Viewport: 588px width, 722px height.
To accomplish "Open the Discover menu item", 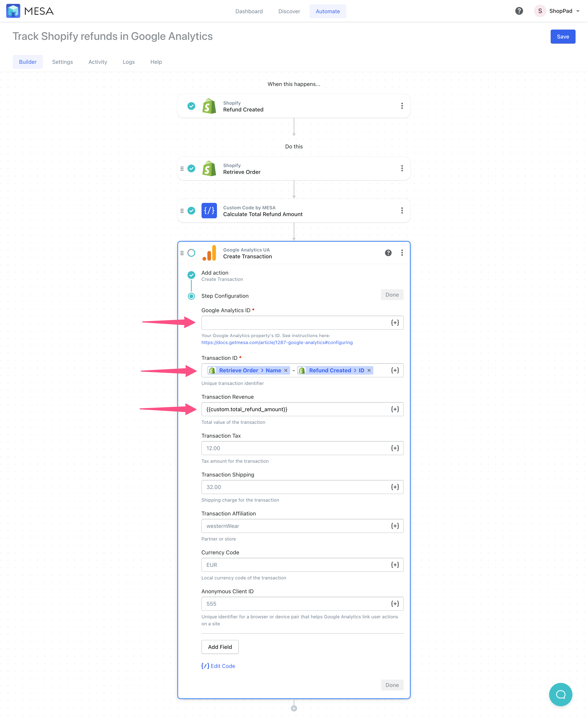I will tap(289, 11).
